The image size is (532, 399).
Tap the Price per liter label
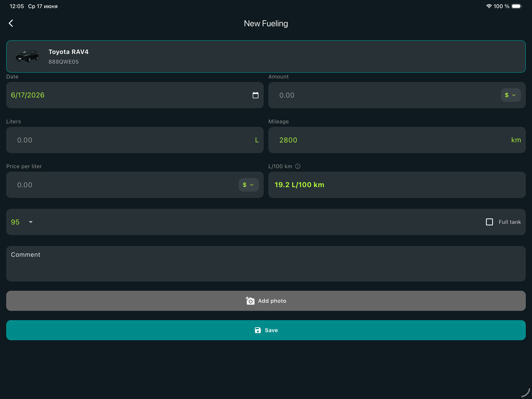[24, 166]
